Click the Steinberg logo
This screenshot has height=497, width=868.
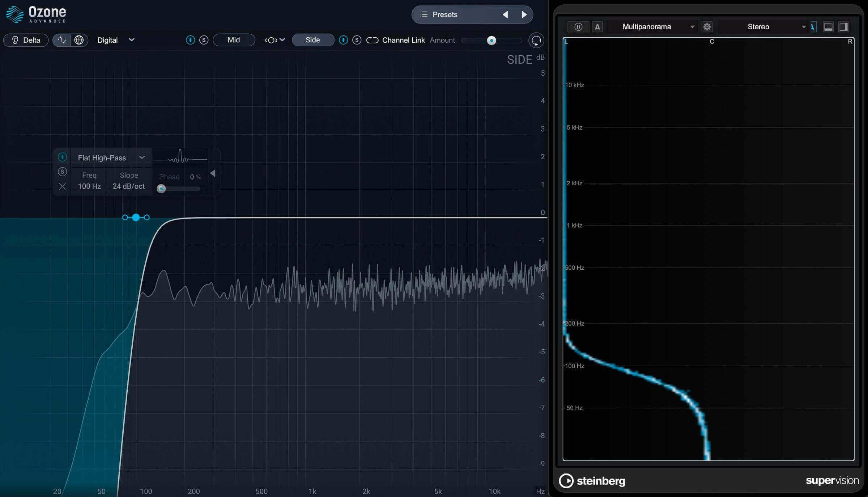pos(592,481)
